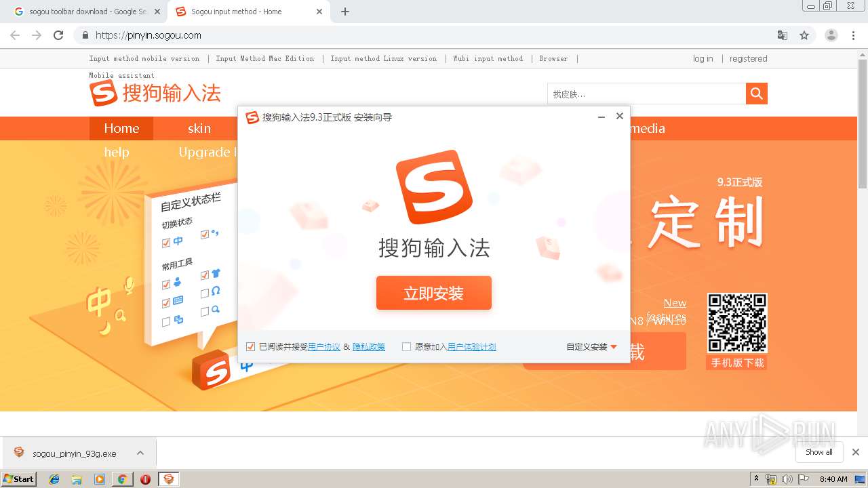Click the red Opera icon in taskbar

point(145,479)
